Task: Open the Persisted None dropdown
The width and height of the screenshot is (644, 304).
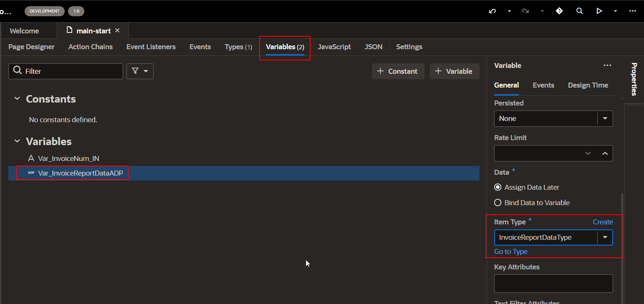Action: [x=553, y=118]
